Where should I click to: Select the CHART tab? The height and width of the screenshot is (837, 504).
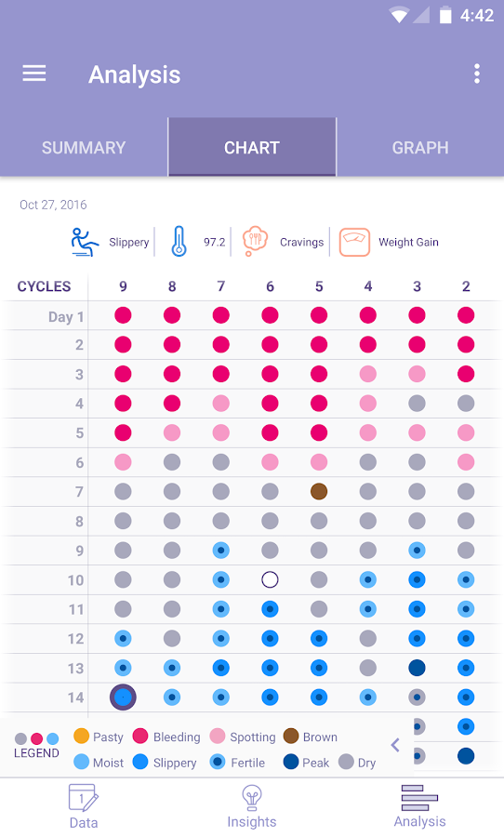[252, 147]
